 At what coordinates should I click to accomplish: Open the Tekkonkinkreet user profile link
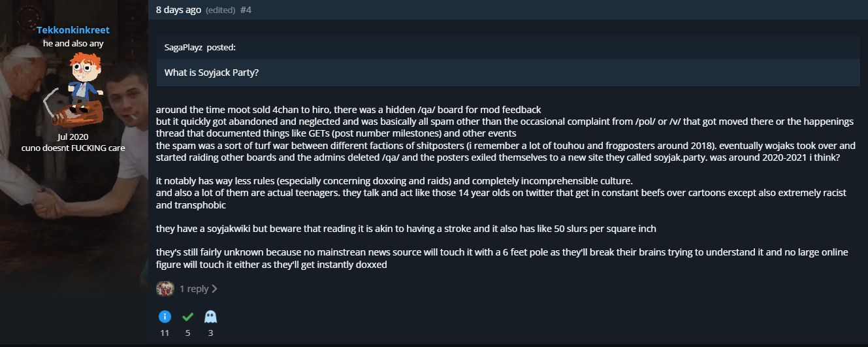tap(73, 30)
